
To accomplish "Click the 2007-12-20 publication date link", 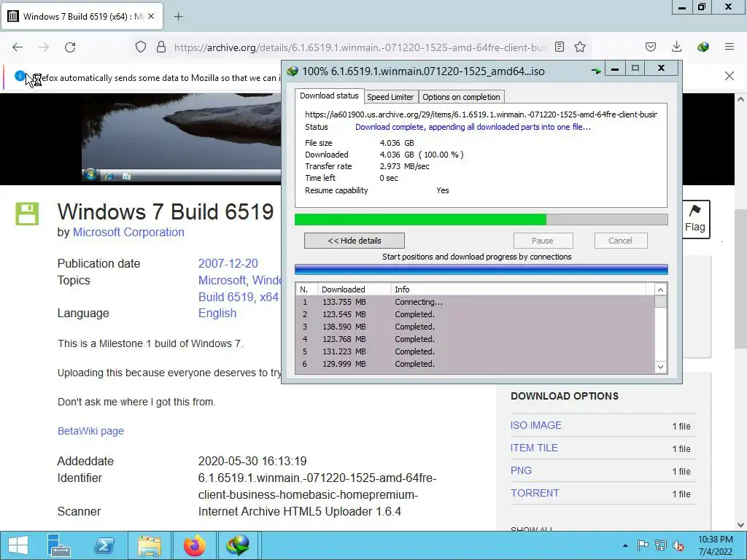I will 228,263.
